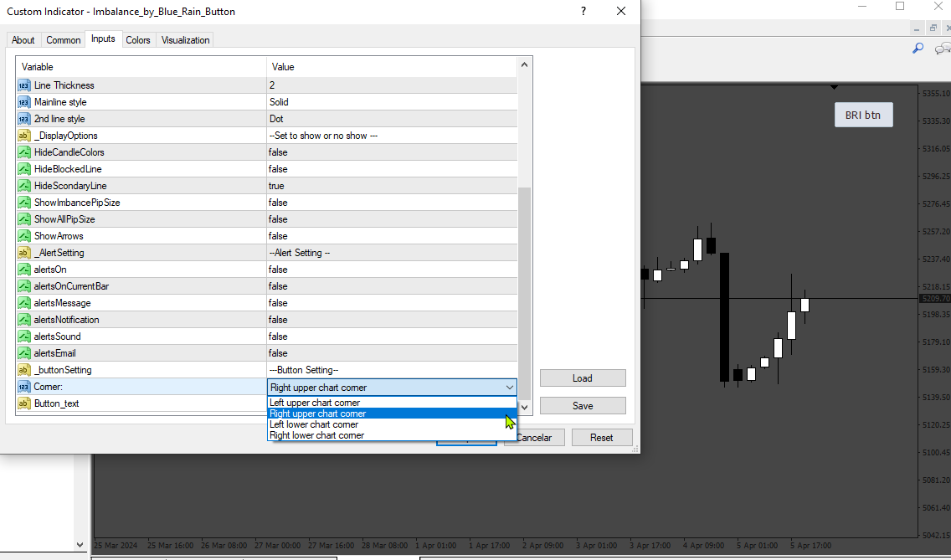Screen dimensions: 951x560
Task: Choose Right lower chart corner option
Action: click(392, 435)
